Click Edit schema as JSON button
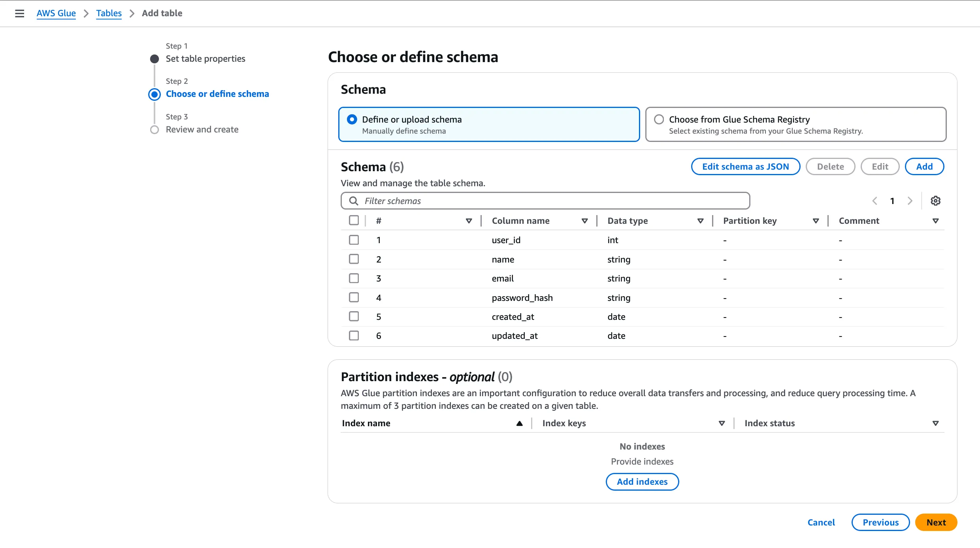Image resolution: width=980 pixels, height=548 pixels. pyautogui.click(x=745, y=167)
